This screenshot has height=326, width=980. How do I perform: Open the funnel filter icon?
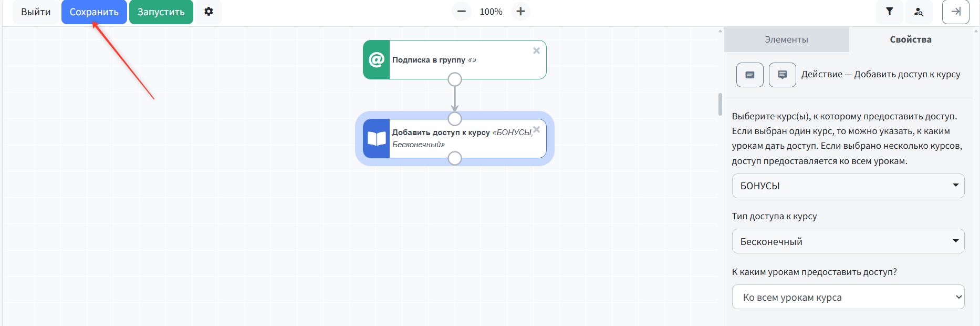[889, 12]
